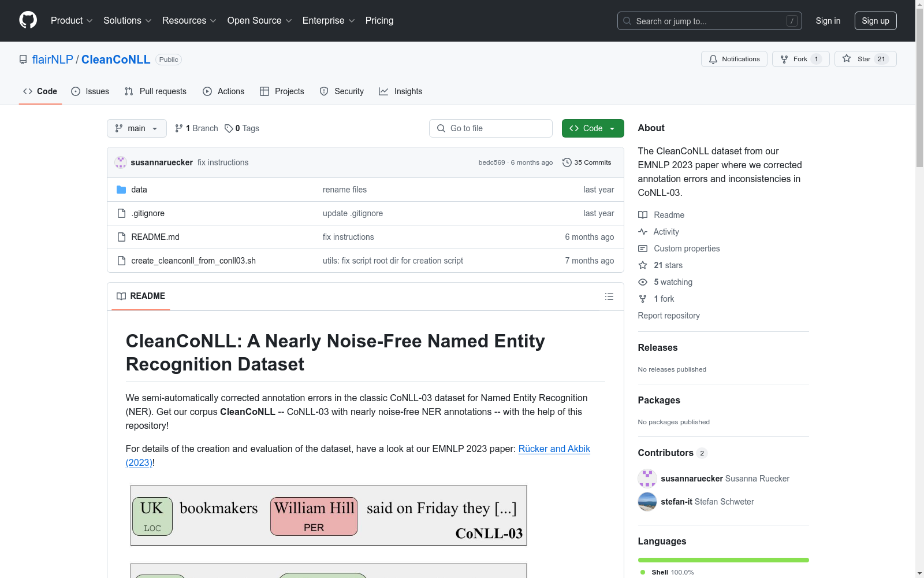Viewport: 924px width, 578px height.
Task: Expand the Solutions menu
Action: (128, 20)
